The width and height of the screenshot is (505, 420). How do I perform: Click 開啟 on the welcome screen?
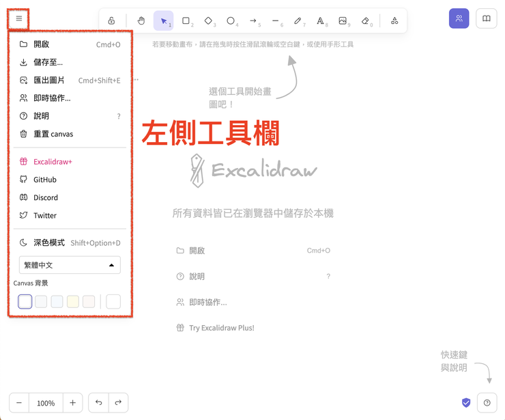click(x=253, y=251)
